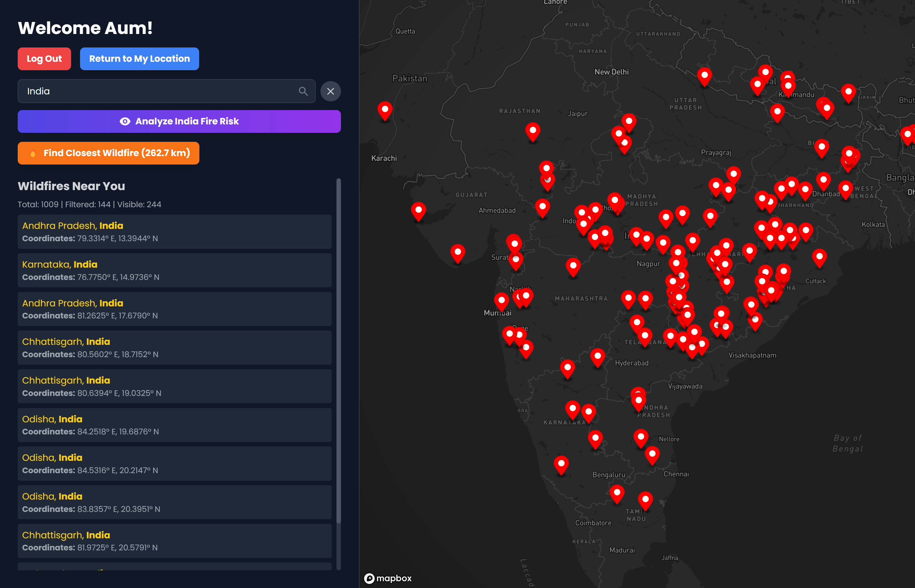Viewport: 915px width, 588px height.
Task: Select Andhra Pradesh entry at 79.3314° E
Action: pos(174,231)
